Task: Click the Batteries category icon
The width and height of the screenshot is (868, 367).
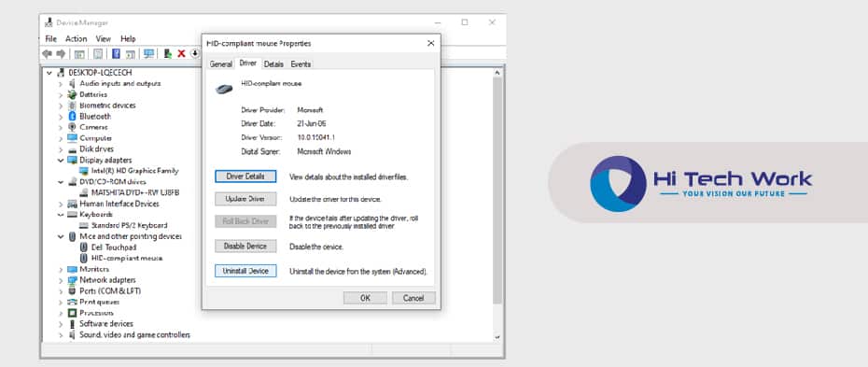Action: pyautogui.click(x=72, y=94)
